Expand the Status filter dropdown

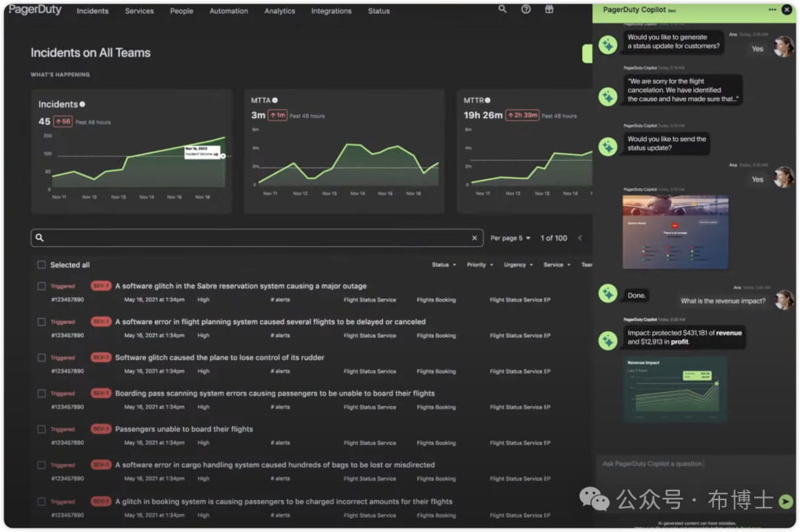(444, 265)
